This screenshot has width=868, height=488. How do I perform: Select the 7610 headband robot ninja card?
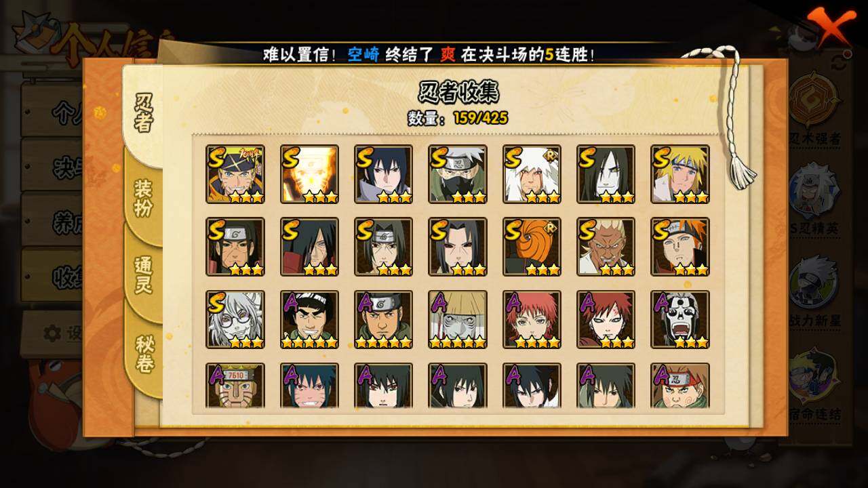click(x=235, y=386)
